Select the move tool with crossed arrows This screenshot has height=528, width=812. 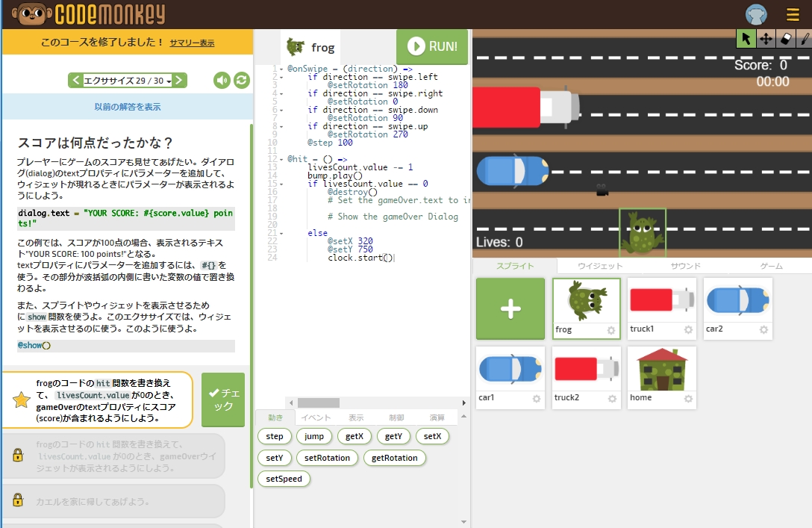pos(766,39)
